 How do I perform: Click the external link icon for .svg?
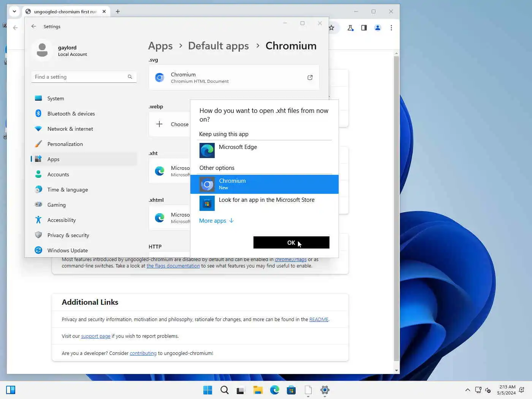310,78
